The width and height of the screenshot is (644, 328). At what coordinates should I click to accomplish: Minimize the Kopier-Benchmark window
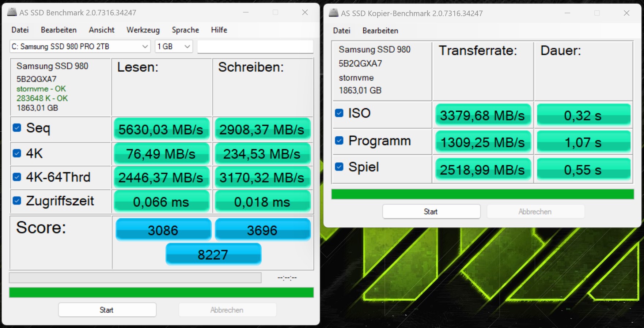[x=567, y=13]
